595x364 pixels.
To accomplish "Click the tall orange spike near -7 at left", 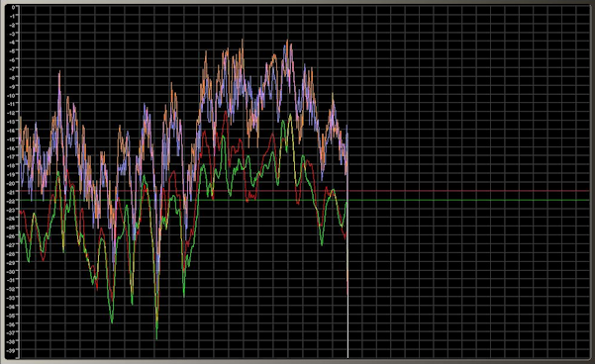I will click(x=59, y=73).
